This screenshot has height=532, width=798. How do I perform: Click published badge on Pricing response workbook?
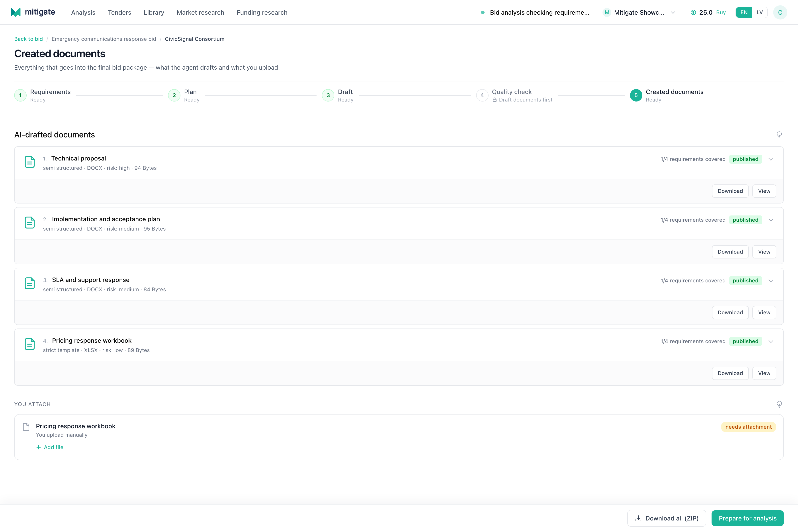(745, 341)
